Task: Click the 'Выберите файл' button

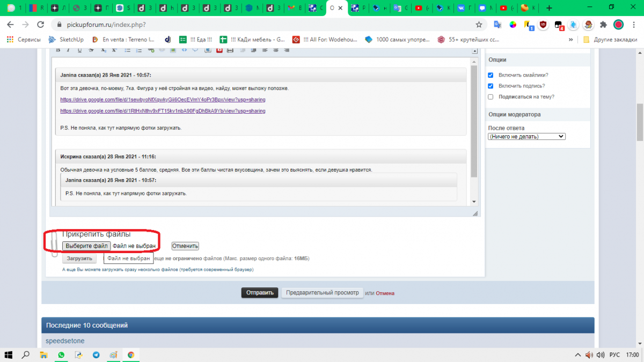Action: (x=86, y=246)
